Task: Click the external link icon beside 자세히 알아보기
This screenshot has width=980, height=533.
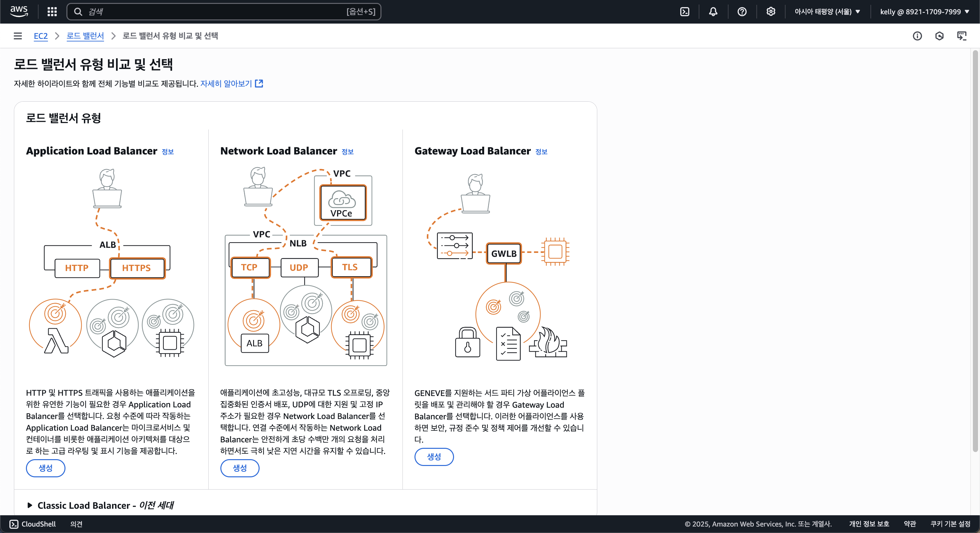Action: coord(259,83)
